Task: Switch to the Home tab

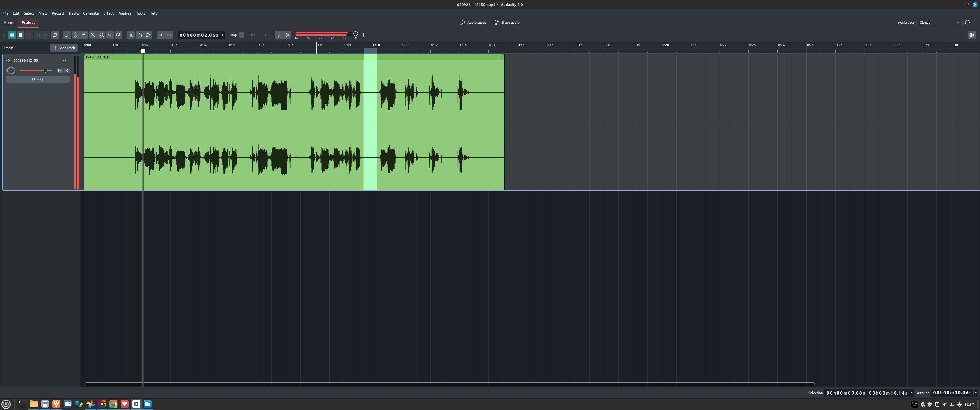Action: point(9,22)
